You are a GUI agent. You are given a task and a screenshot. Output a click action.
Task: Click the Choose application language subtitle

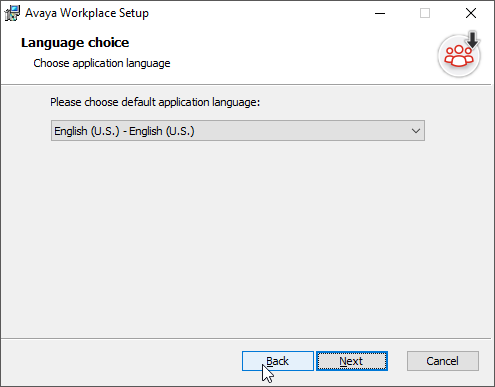click(102, 63)
